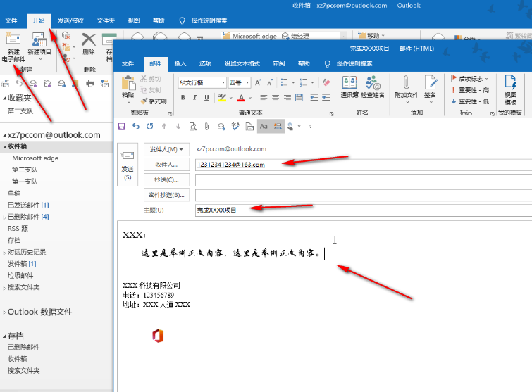Viewport: 532px width, 392px height.
Task: Toggle Underline formatting
Action: coord(206,98)
